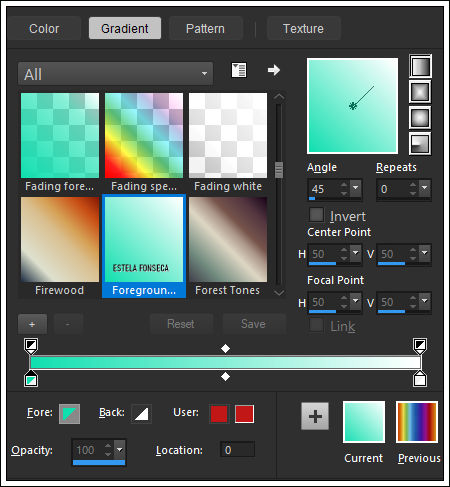Open the Angle value dropdown arrow
450x487 pixels.
356,188
